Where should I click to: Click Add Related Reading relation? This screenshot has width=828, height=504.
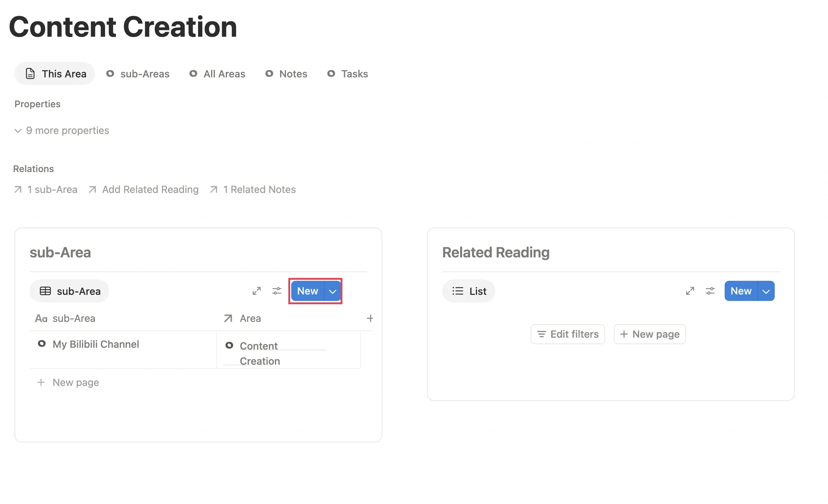[x=144, y=189]
